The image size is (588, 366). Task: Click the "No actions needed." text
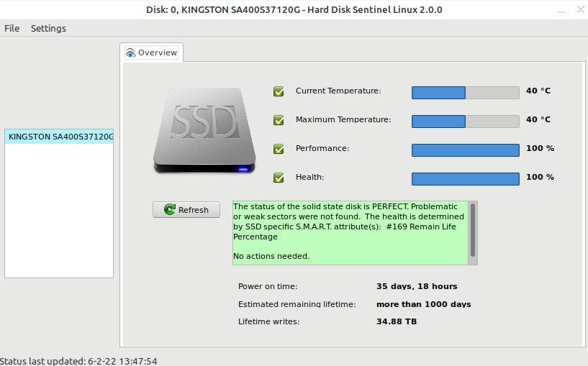(271, 256)
